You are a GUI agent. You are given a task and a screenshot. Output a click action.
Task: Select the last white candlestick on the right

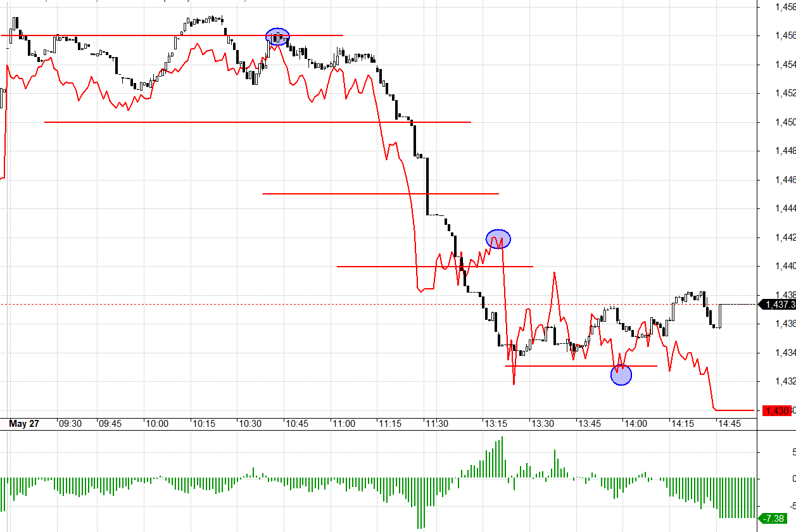click(721, 316)
